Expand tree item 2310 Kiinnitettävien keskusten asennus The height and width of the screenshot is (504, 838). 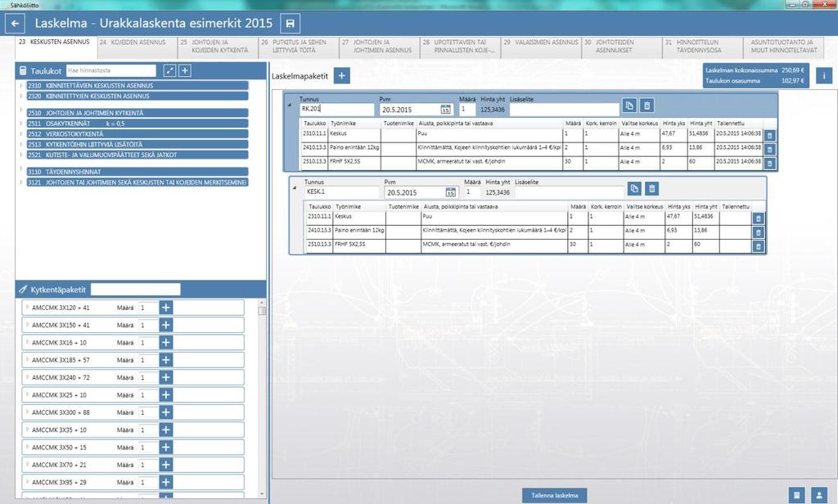pos(21,85)
